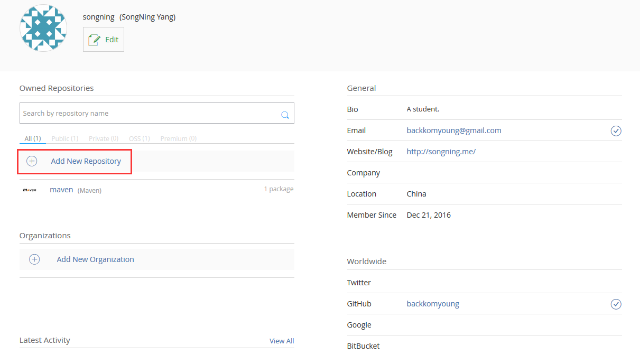
Task: Click the plus icon for new organization
Action: pyautogui.click(x=34, y=259)
